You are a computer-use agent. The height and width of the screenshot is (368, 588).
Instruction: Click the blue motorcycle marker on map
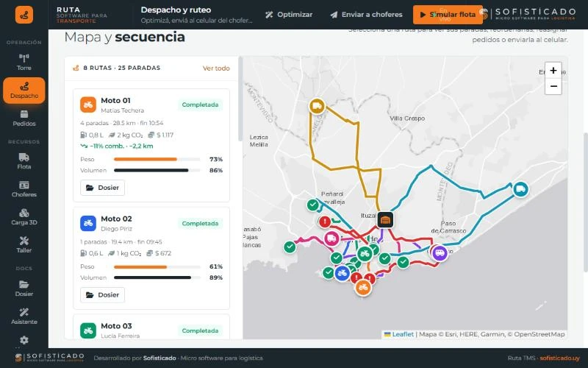tap(342, 273)
